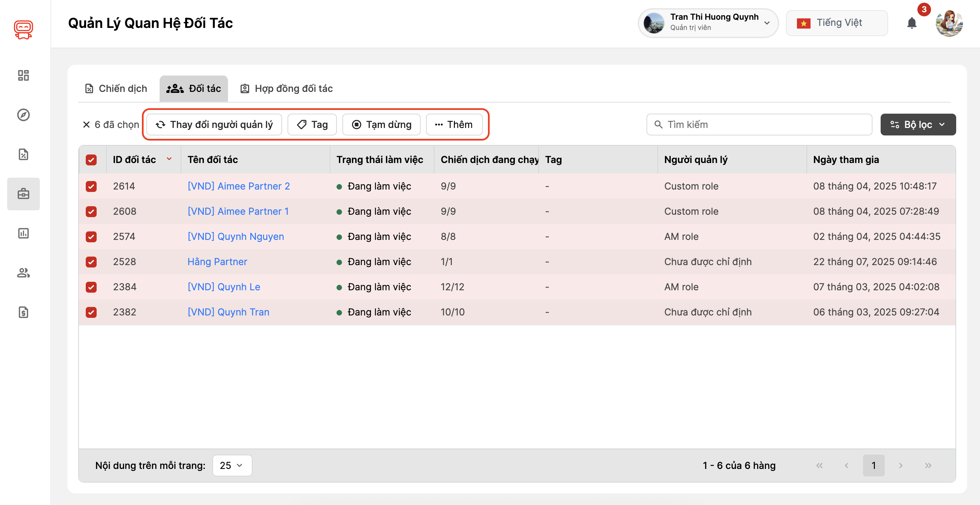980x505 pixels.
Task: Open the Hợp đồng đối tác tab
Action: click(x=287, y=89)
